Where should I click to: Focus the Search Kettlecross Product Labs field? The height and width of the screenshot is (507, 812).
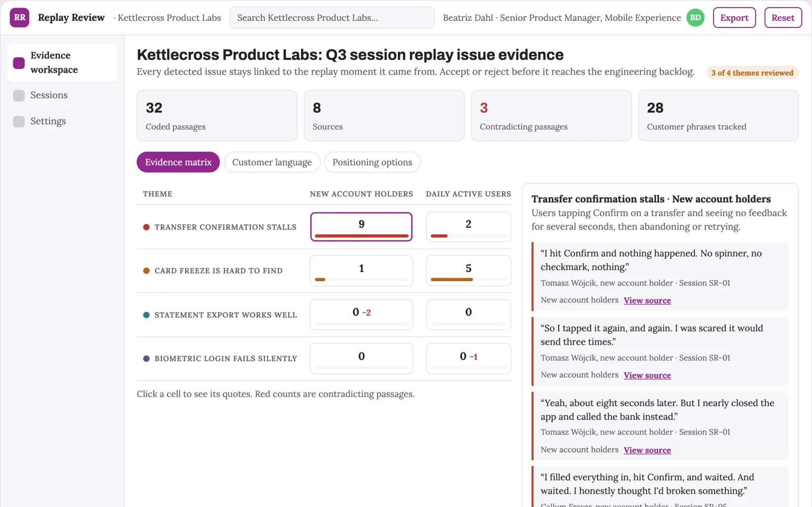[x=332, y=18]
